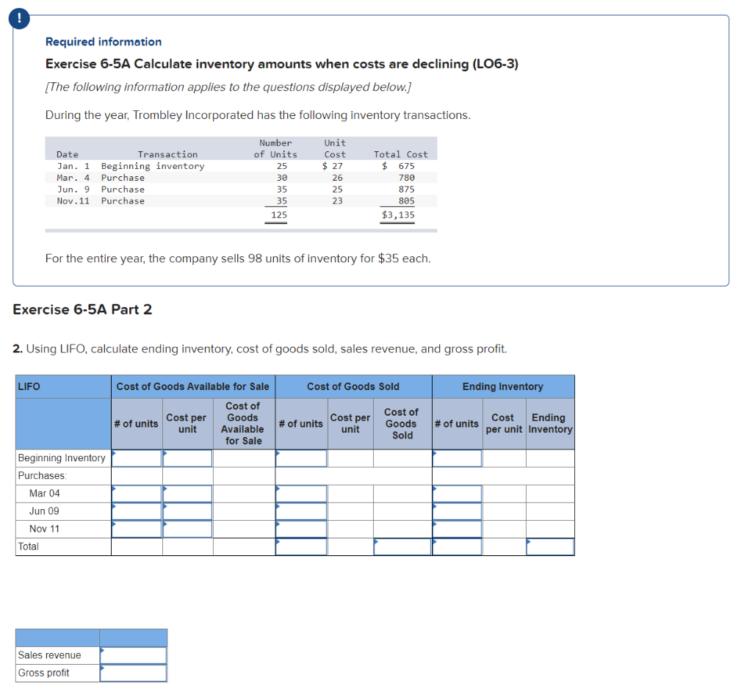Select the Nov 11 Cost per unit cell
This screenshot has width=752, height=700.
coord(187,528)
